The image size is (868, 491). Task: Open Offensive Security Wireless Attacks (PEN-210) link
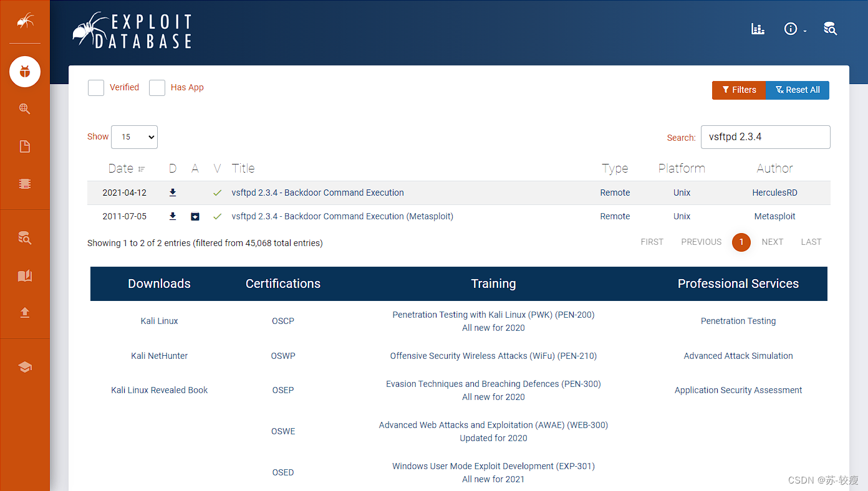point(493,356)
